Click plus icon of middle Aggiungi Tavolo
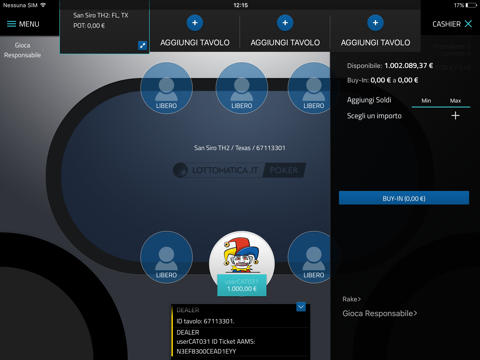The width and height of the screenshot is (480, 360). [285, 23]
